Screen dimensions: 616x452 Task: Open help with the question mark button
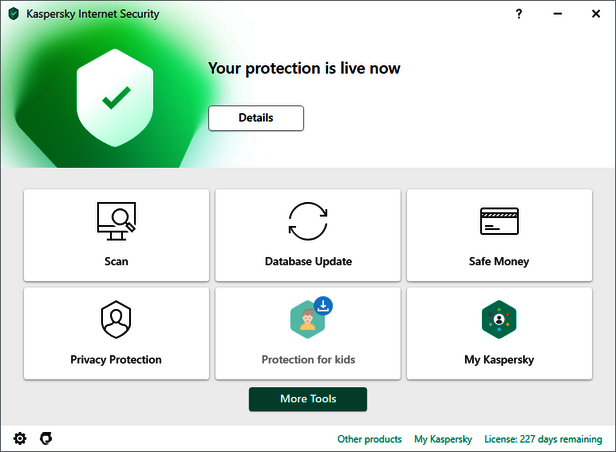pyautogui.click(x=519, y=14)
